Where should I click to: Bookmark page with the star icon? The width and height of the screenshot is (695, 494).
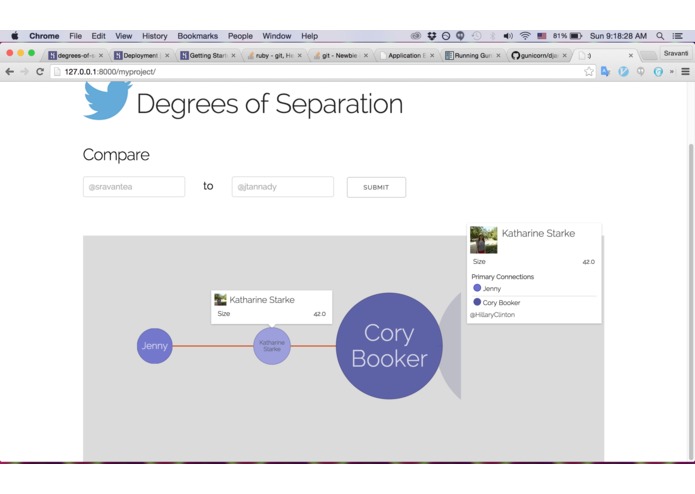(588, 71)
